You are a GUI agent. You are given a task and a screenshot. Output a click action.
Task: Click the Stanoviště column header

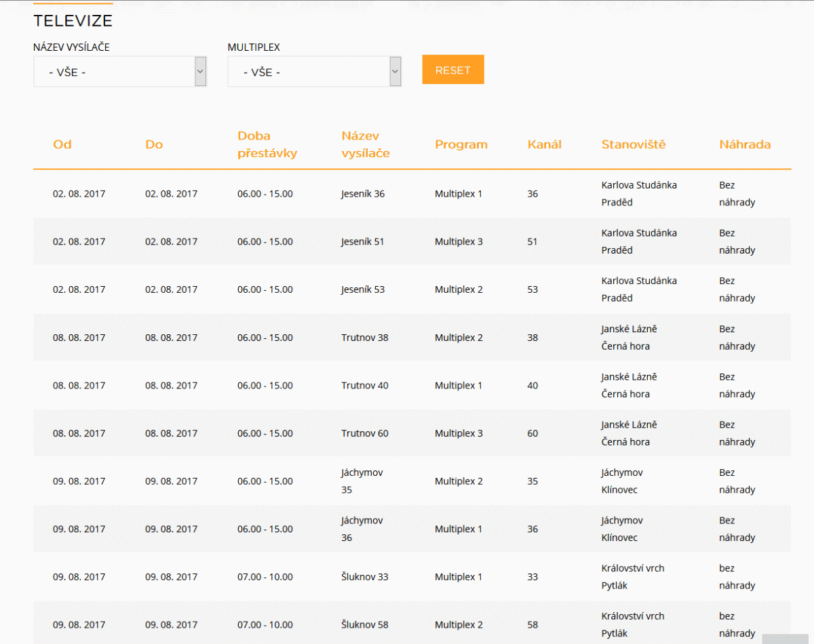tap(634, 144)
